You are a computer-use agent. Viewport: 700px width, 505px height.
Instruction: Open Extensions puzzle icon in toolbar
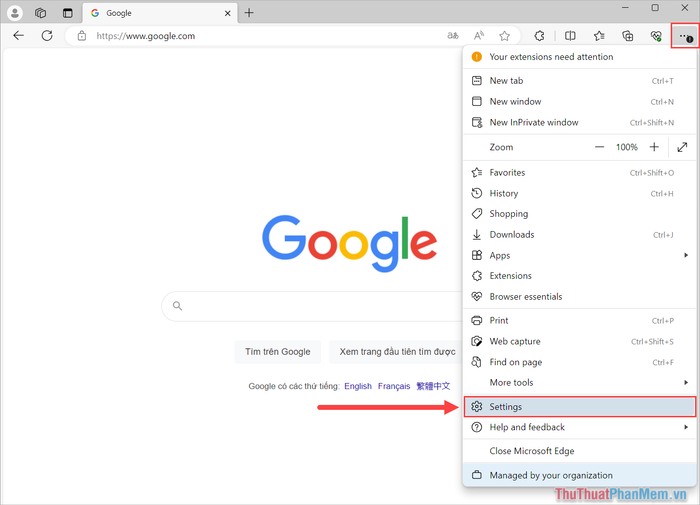[539, 36]
